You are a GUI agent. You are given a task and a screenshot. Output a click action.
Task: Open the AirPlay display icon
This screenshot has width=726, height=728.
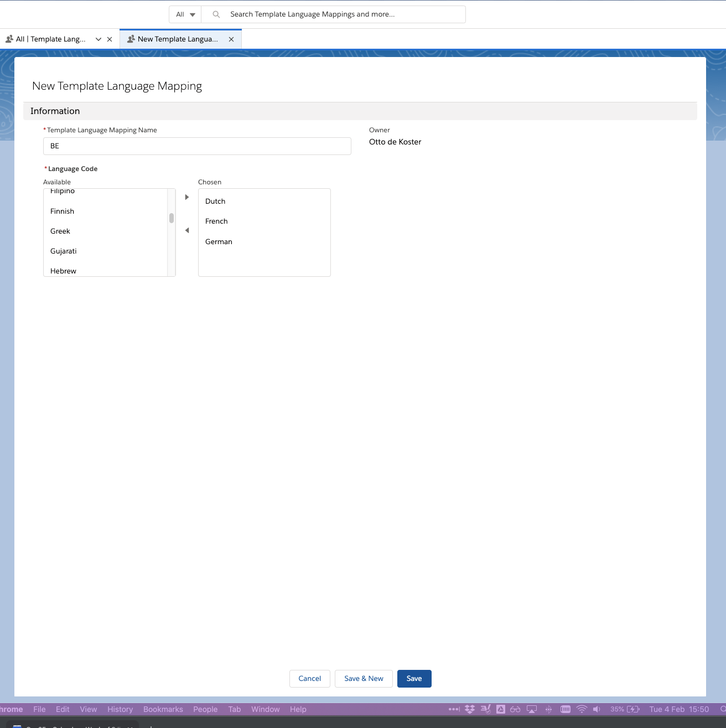point(532,709)
